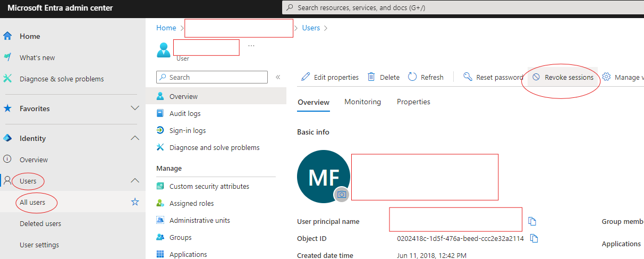
Task: Open the ellipsis more options menu
Action: [x=251, y=46]
